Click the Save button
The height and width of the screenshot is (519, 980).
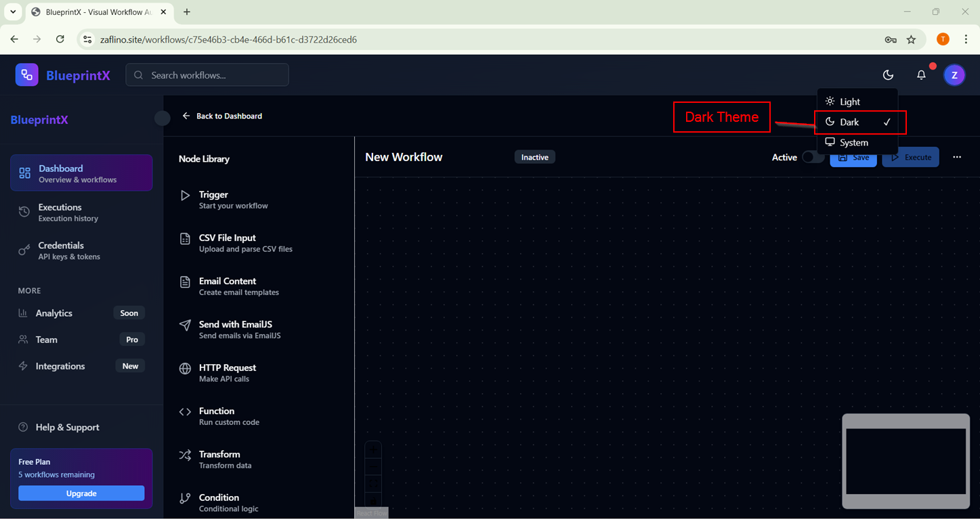[853, 157]
